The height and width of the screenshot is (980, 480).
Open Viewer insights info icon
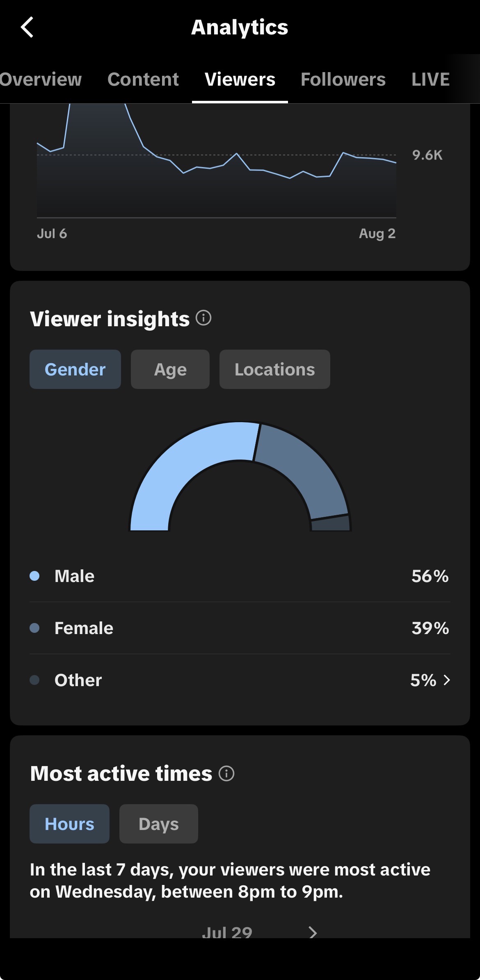point(203,318)
